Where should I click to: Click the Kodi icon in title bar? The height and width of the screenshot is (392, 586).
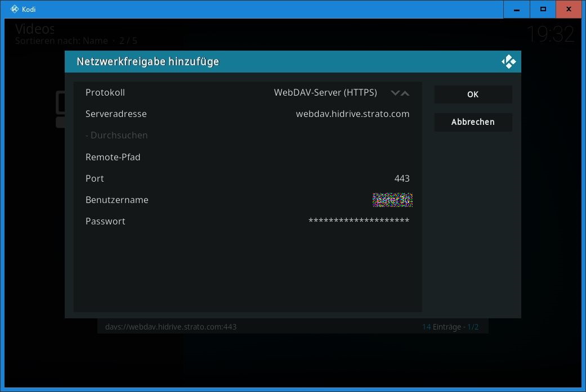(15, 9)
